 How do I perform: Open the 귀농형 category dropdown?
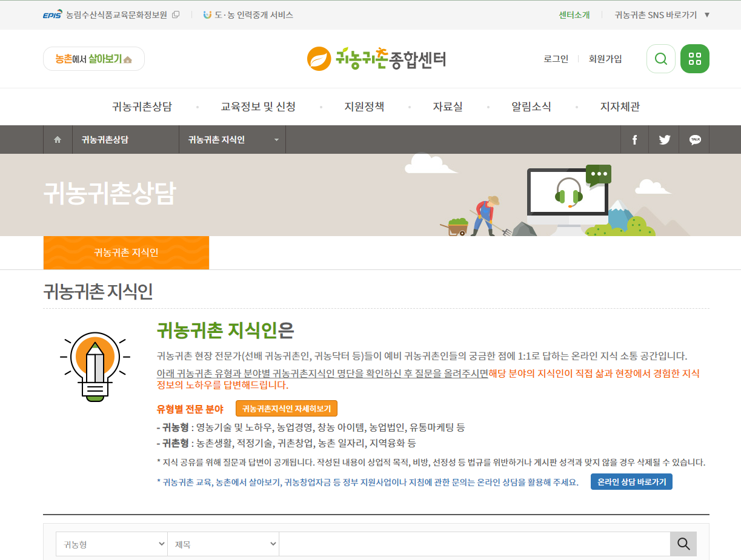click(111, 544)
